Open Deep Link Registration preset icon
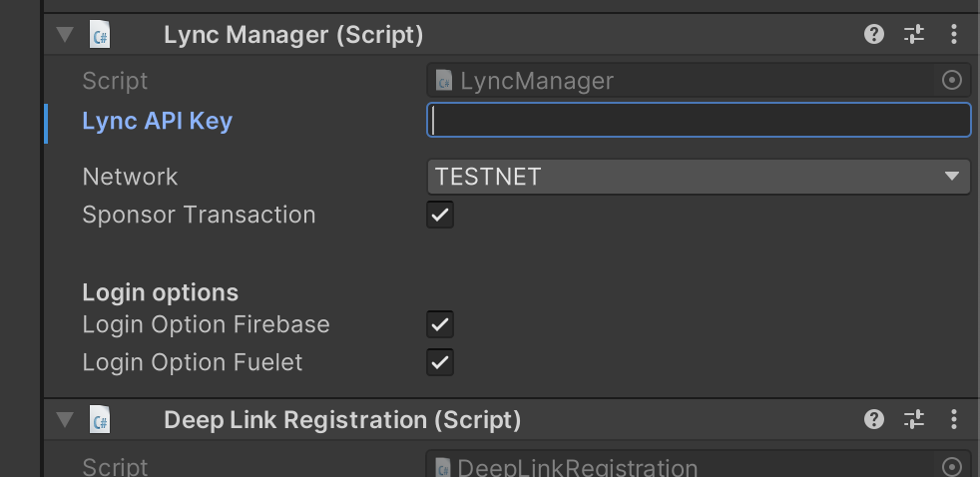The image size is (980, 477). click(914, 419)
